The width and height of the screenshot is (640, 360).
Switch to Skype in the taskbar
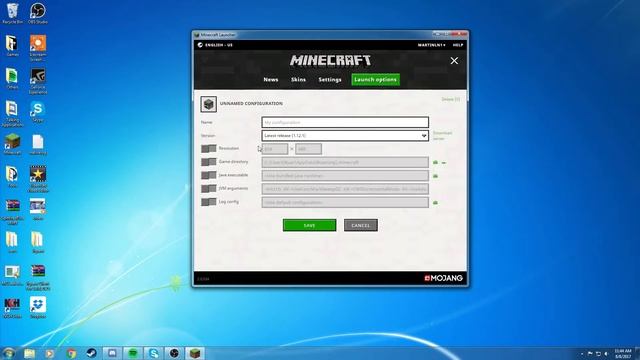154,353
